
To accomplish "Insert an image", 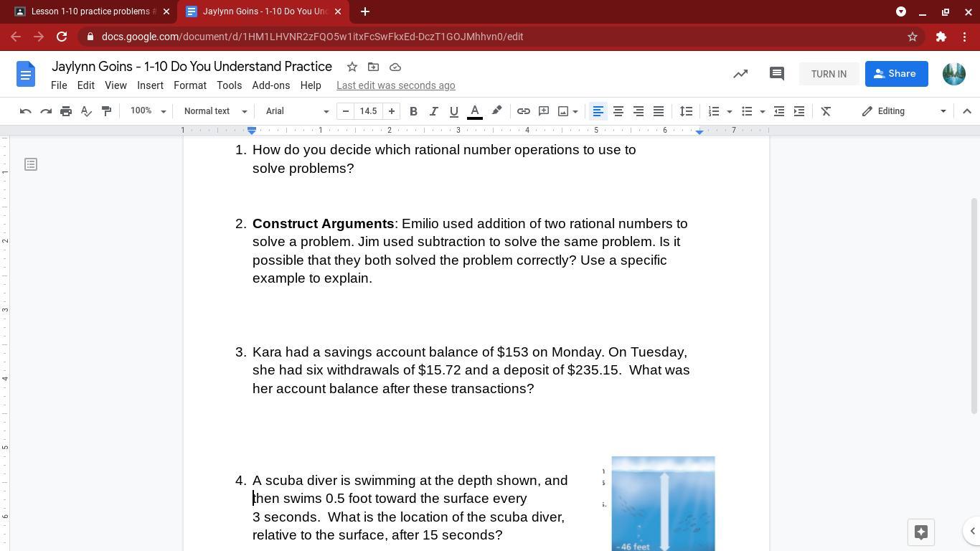I will tap(563, 111).
